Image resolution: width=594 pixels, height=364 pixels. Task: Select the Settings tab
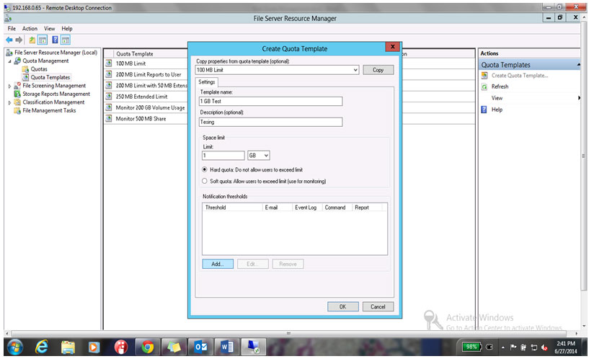coord(206,82)
